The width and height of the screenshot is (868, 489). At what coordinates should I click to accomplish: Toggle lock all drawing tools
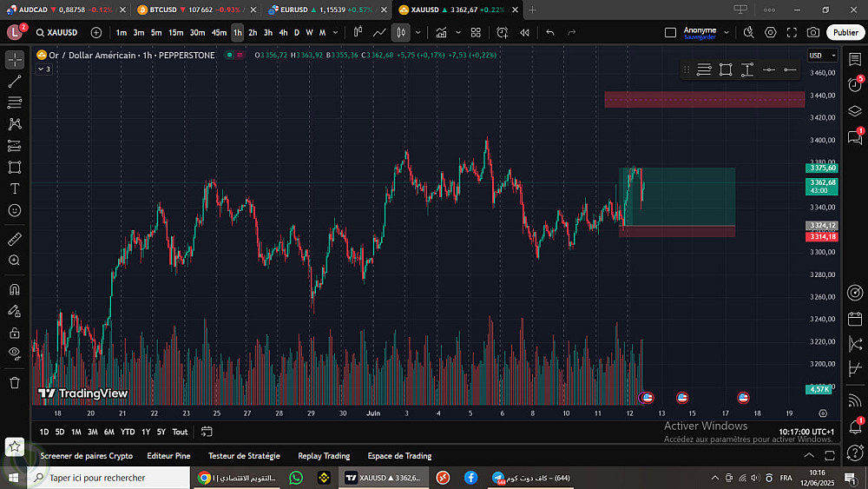[x=15, y=333]
